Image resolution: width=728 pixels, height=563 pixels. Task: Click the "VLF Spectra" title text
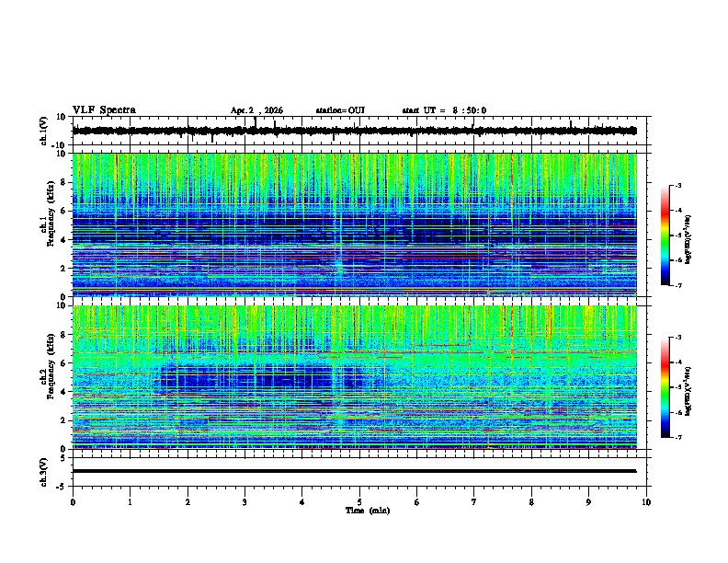click(104, 109)
